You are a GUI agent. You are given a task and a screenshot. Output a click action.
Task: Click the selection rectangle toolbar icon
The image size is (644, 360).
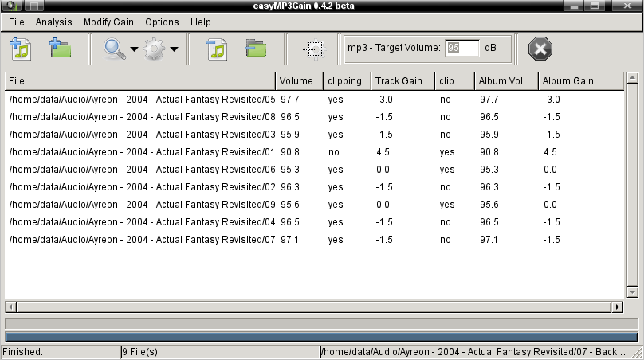[315, 49]
